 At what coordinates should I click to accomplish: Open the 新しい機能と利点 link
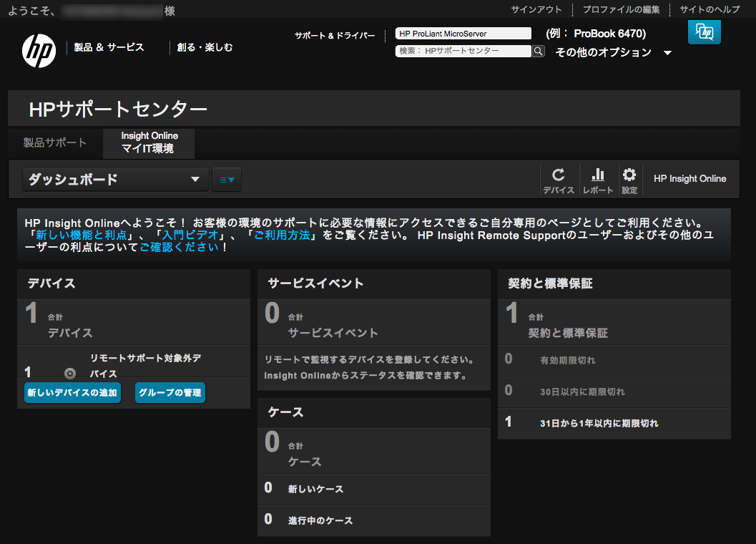coord(82,235)
